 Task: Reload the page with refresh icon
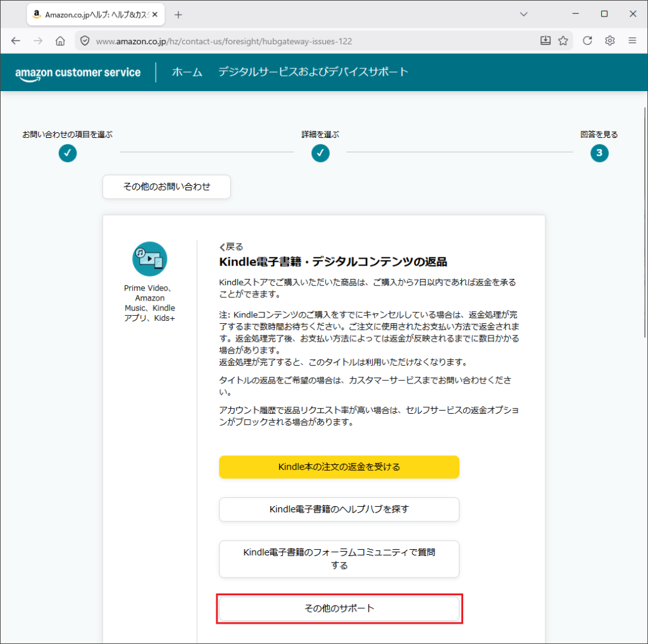[587, 40]
